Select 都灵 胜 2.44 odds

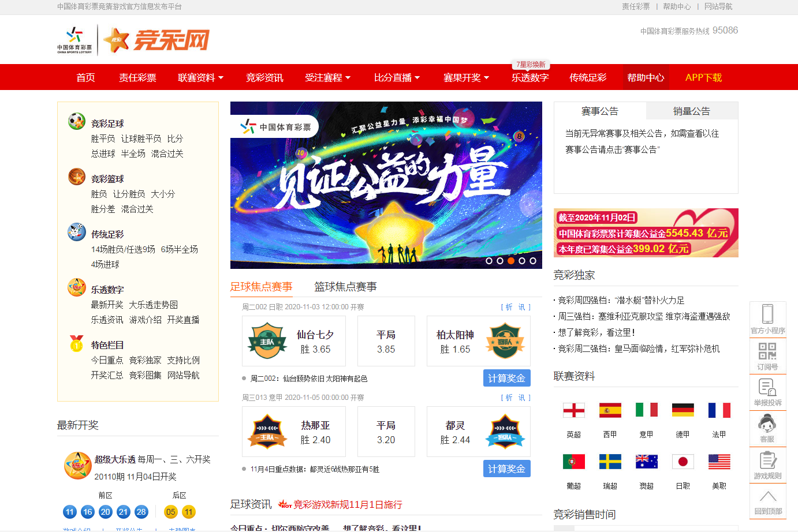pyautogui.click(x=478, y=432)
